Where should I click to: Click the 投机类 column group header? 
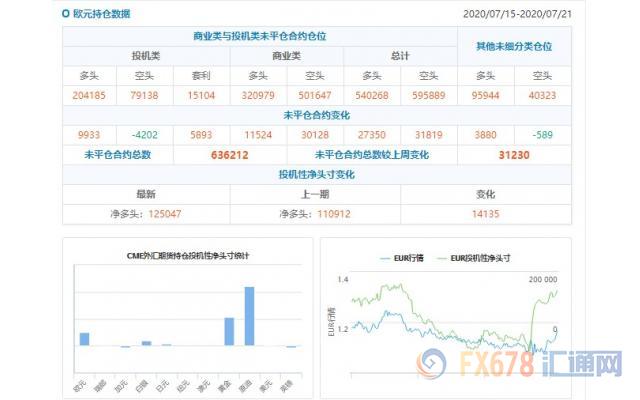pyautogui.click(x=146, y=56)
